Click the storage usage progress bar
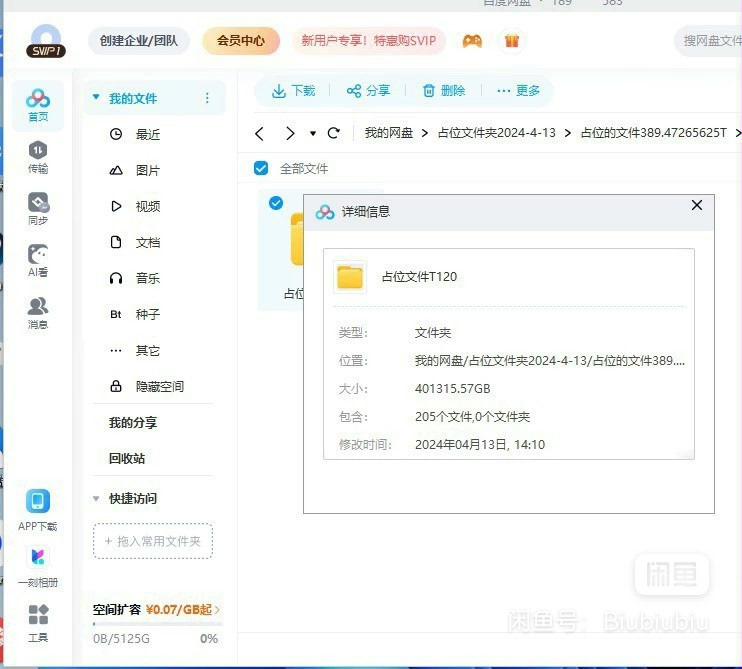The width and height of the screenshot is (742, 669). 157,624
